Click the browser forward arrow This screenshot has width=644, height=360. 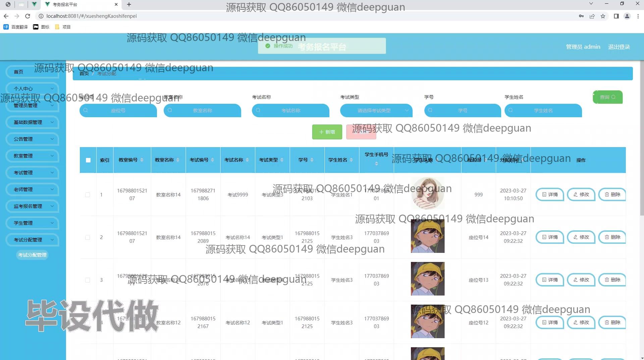(x=17, y=16)
